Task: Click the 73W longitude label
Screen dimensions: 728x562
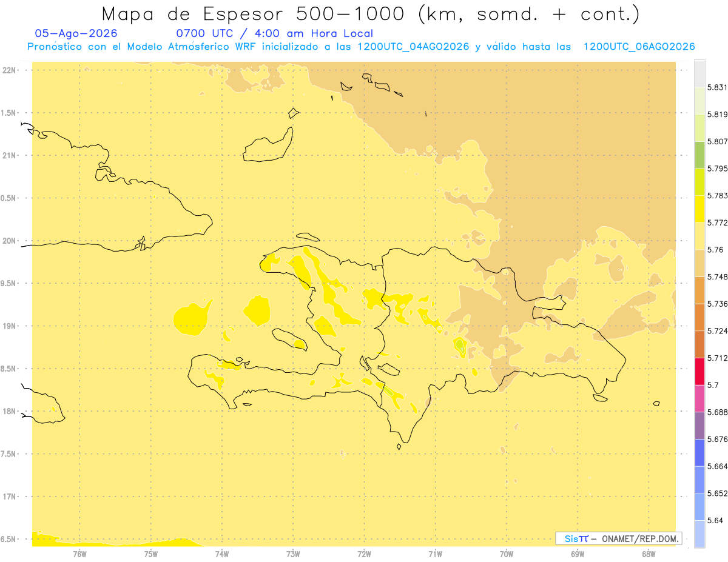Action: [x=293, y=554]
